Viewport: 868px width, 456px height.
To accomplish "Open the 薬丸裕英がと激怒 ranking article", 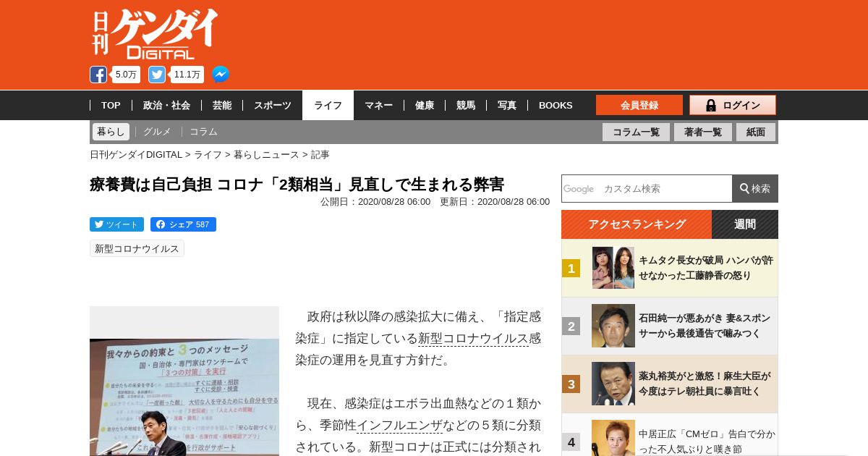I will [x=705, y=384].
